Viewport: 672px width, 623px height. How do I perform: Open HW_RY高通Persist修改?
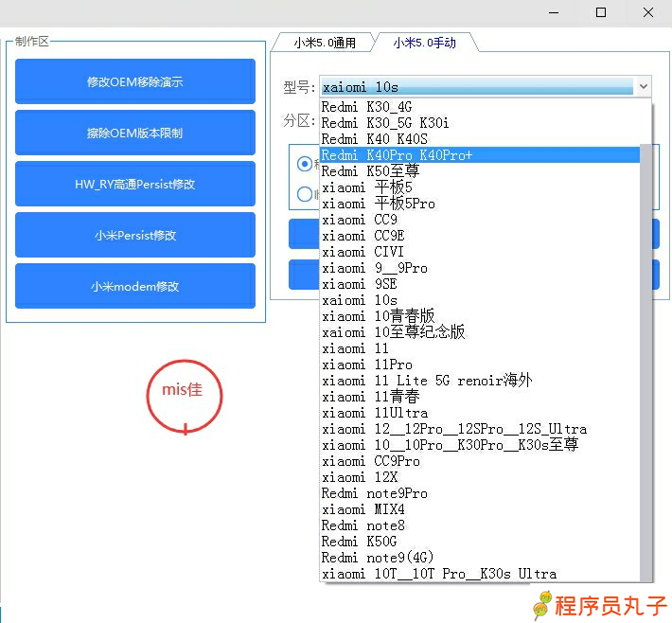tap(135, 184)
